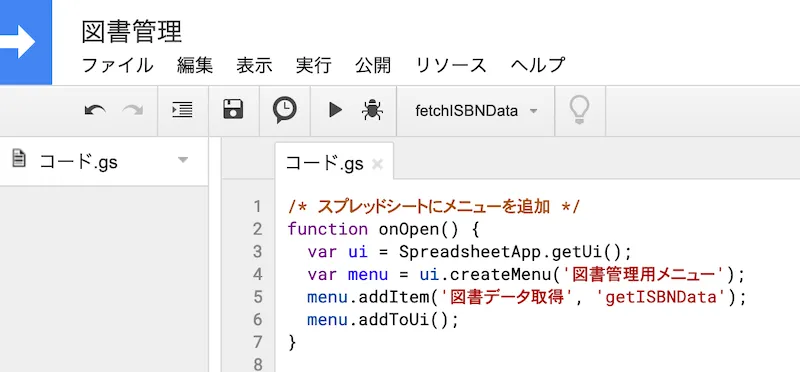
Task: Open the project triggers clock icon
Action: click(x=284, y=110)
